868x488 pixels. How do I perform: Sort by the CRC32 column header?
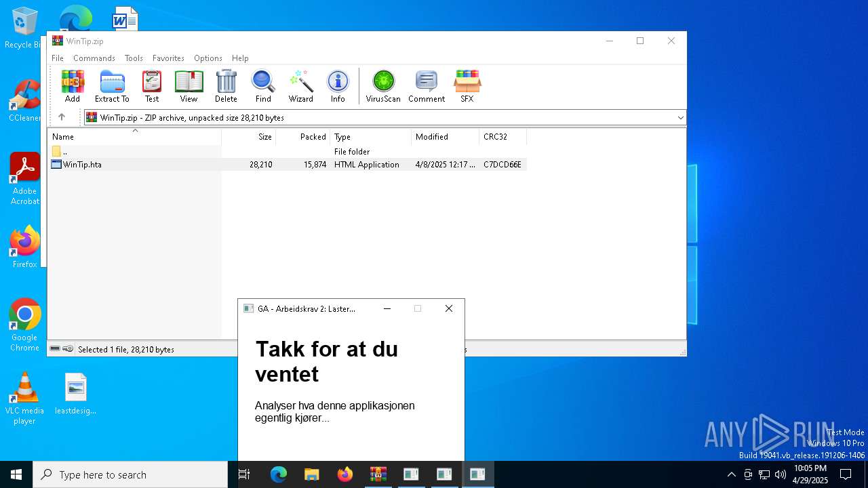(x=503, y=137)
